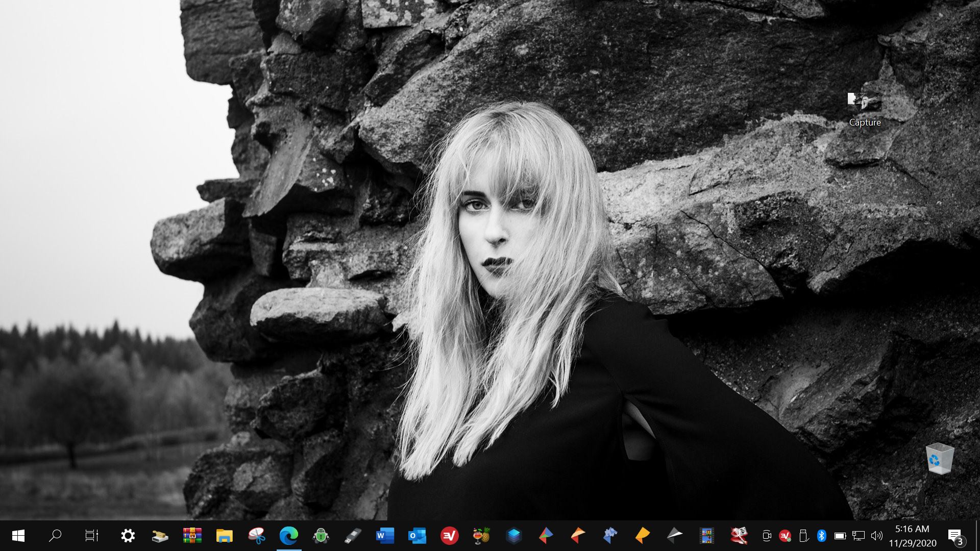The width and height of the screenshot is (980, 551).
Task: Open File Explorer folder icon
Action: click(224, 536)
